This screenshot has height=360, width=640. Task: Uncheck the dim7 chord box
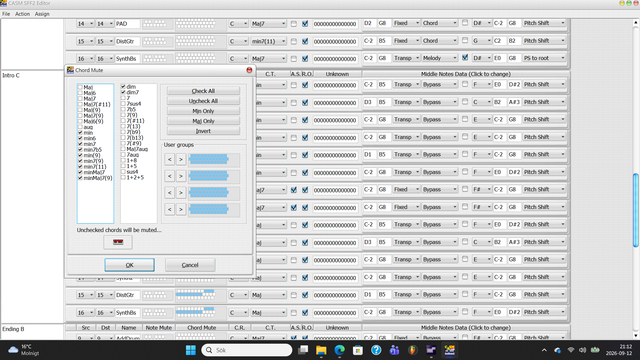click(123, 92)
